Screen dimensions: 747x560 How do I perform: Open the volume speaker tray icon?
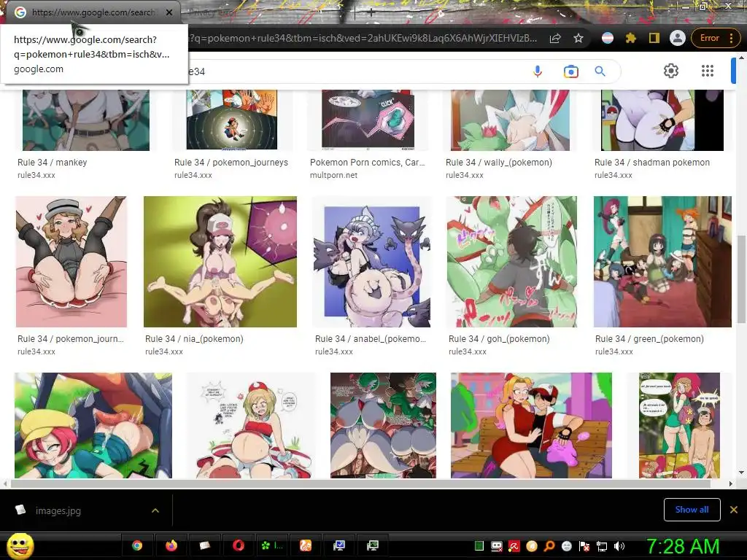click(619, 546)
